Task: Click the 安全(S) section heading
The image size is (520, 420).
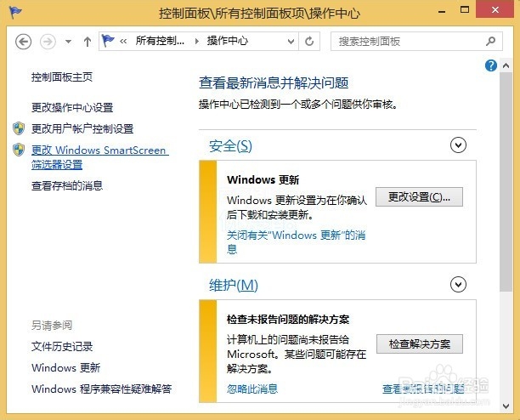Action: (230, 146)
